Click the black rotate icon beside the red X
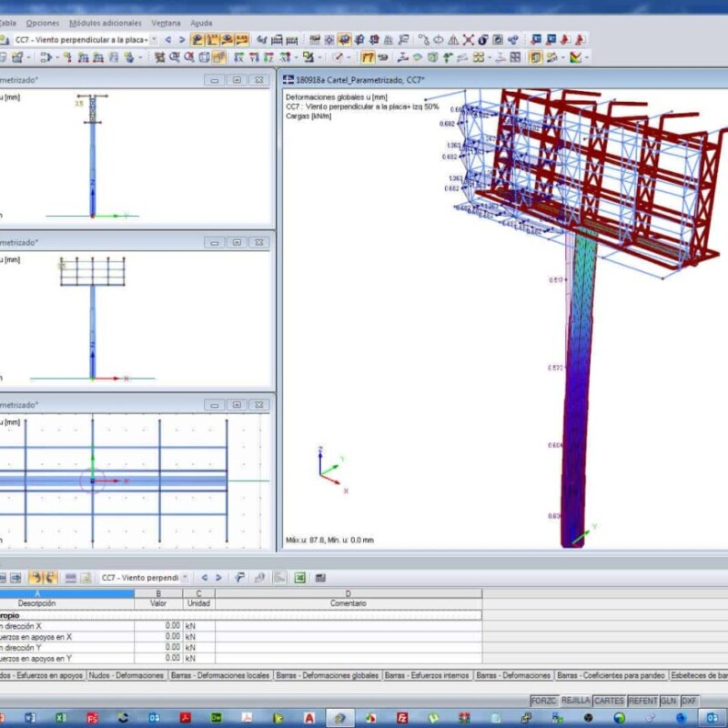728x728 pixels. coord(483,40)
